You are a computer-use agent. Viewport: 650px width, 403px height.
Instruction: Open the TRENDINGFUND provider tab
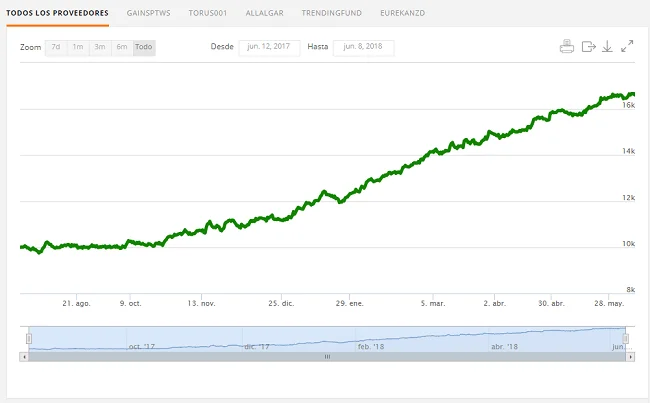[332, 13]
